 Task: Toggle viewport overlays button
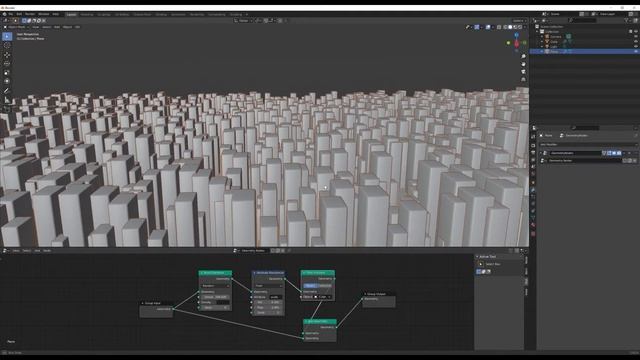[x=488, y=27]
